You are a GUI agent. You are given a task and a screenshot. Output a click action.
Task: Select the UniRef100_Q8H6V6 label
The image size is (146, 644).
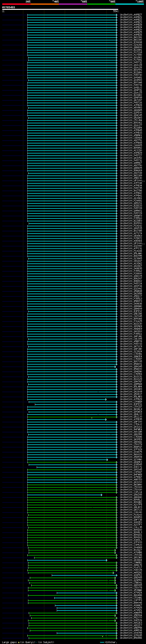pyautogui.click(x=131, y=47)
